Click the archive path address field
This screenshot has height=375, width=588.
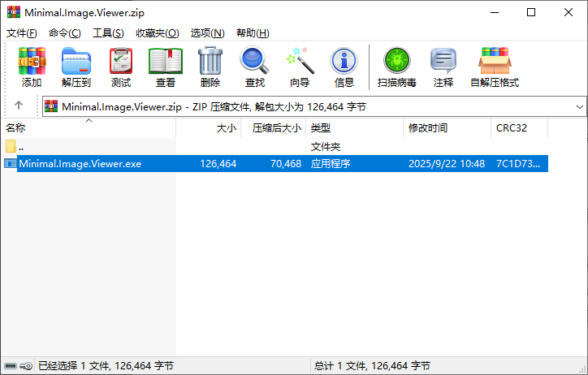[314, 107]
